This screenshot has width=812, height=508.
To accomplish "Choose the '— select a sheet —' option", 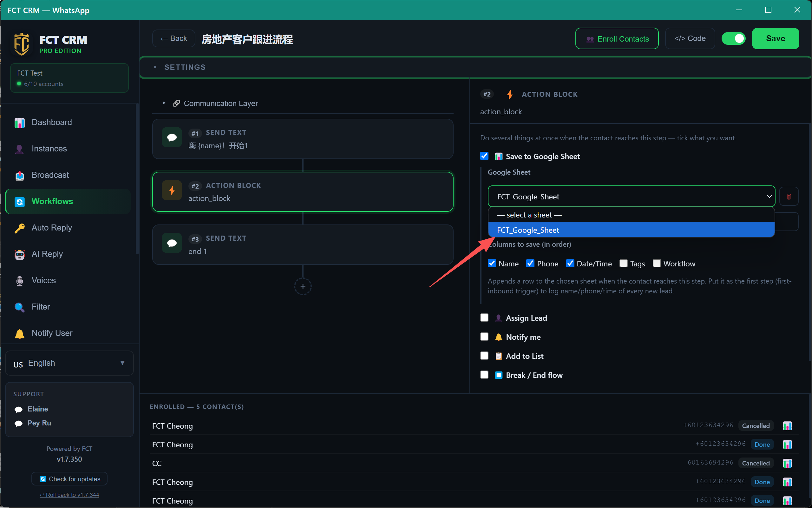I will [x=631, y=215].
